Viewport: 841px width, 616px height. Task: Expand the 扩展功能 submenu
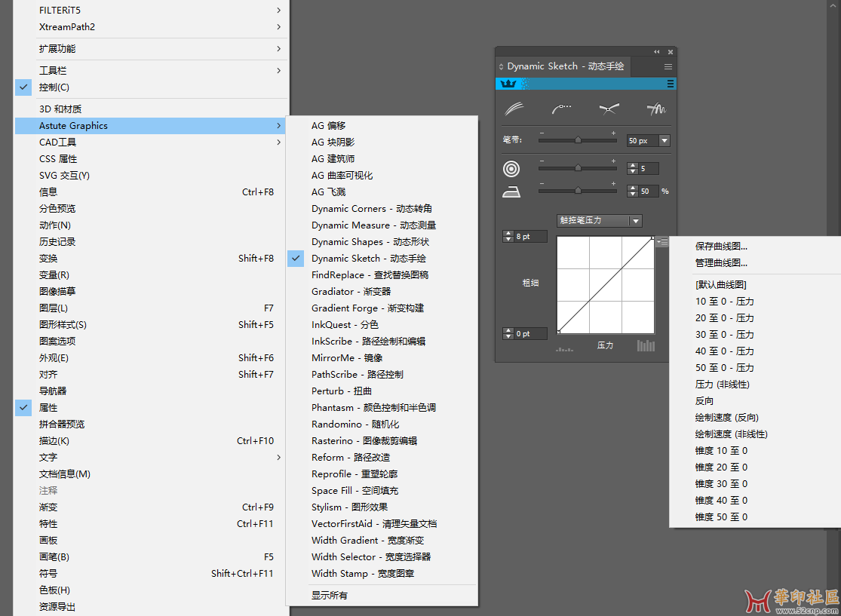tap(152, 49)
